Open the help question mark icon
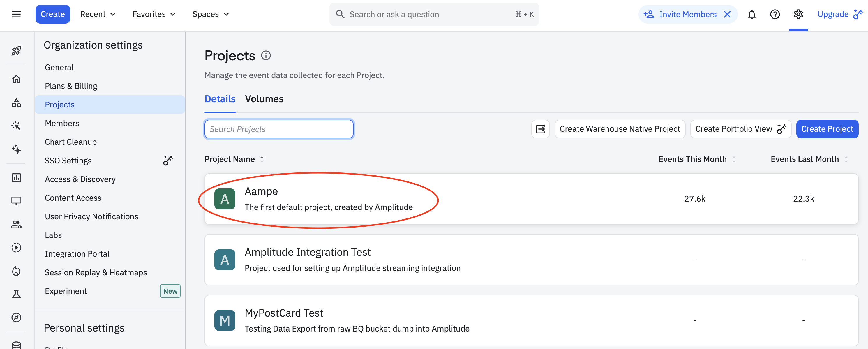 775,14
